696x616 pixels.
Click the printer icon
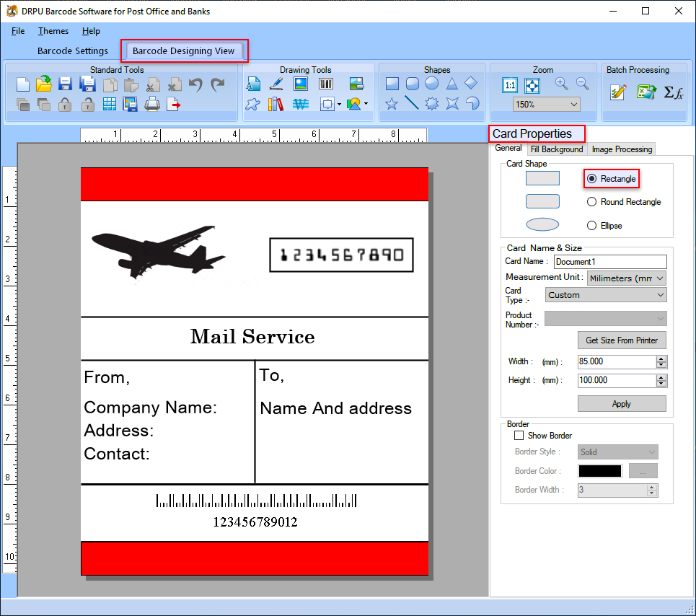click(x=152, y=105)
